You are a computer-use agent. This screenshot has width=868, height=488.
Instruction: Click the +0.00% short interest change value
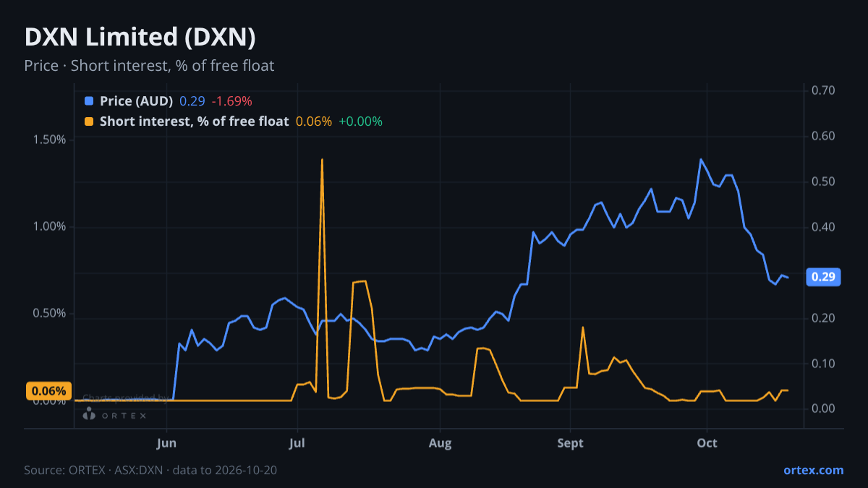coord(360,121)
